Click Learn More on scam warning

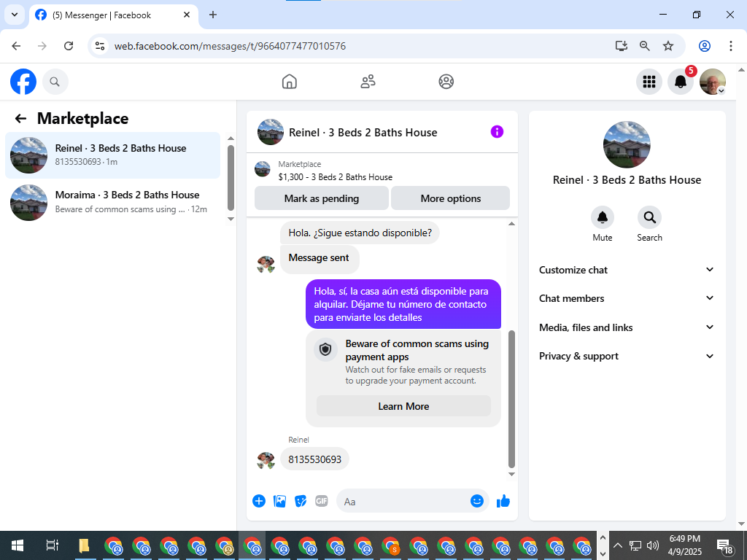(x=403, y=406)
